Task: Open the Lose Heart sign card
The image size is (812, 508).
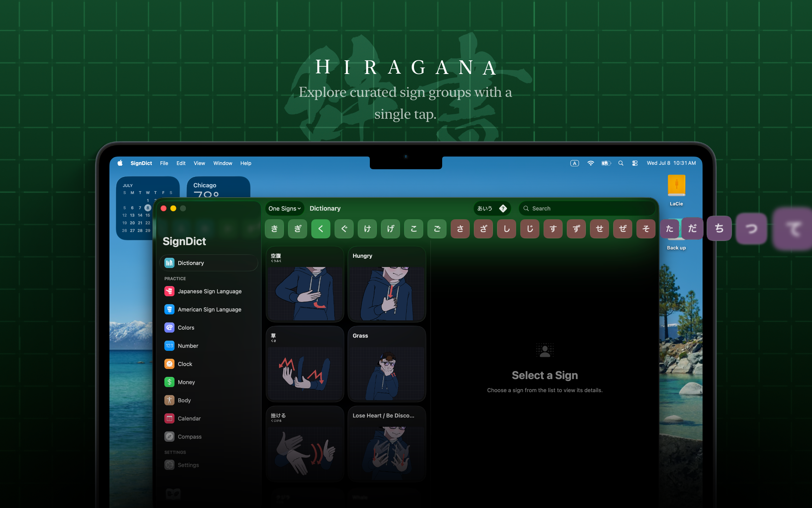Action: point(387,444)
